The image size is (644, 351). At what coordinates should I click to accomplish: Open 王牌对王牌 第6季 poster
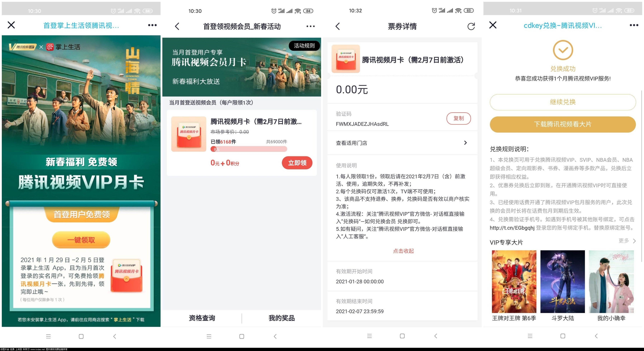(514, 282)
